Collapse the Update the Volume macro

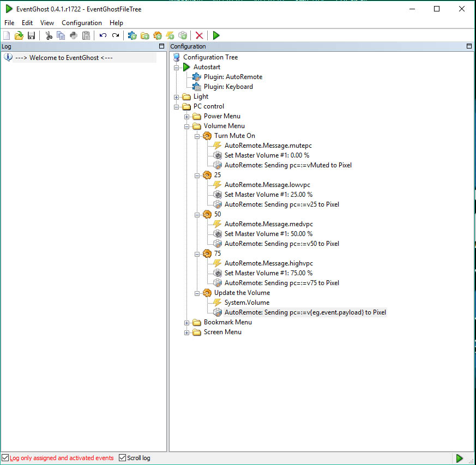tap(197, 293)
